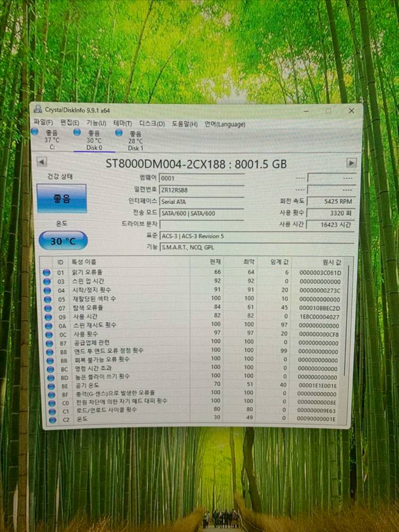Click status orb for C2 온도 row

(53, 420)
